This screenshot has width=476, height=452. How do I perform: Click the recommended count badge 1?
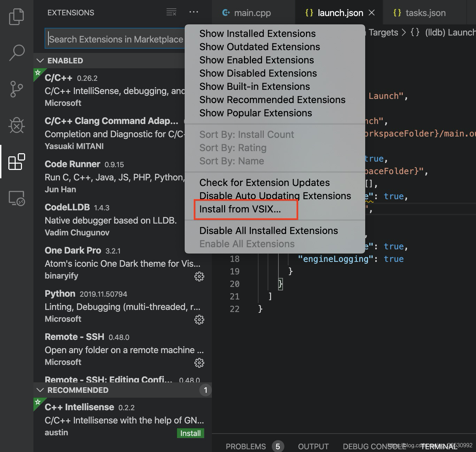205,390
